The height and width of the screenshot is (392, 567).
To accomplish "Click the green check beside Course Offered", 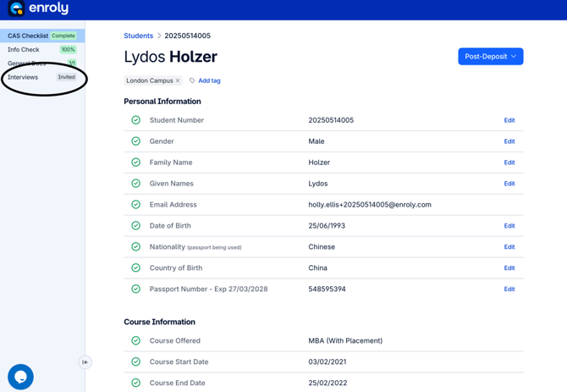I will click(136, 340).
